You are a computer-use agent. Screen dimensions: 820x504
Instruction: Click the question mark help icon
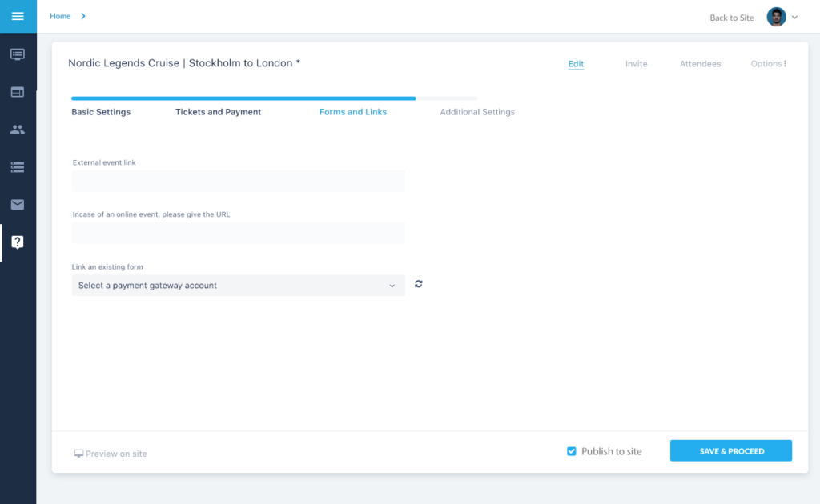click(x=18, y=242)
